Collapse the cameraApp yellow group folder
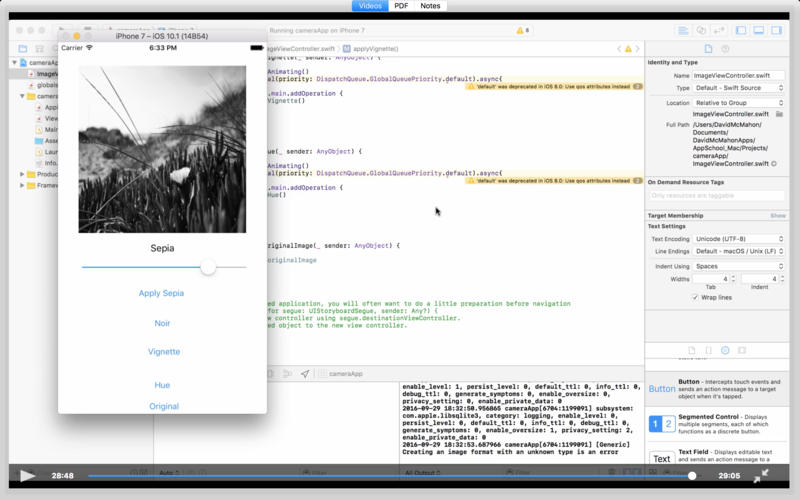The image size is (800, 500). coord(22,96)
